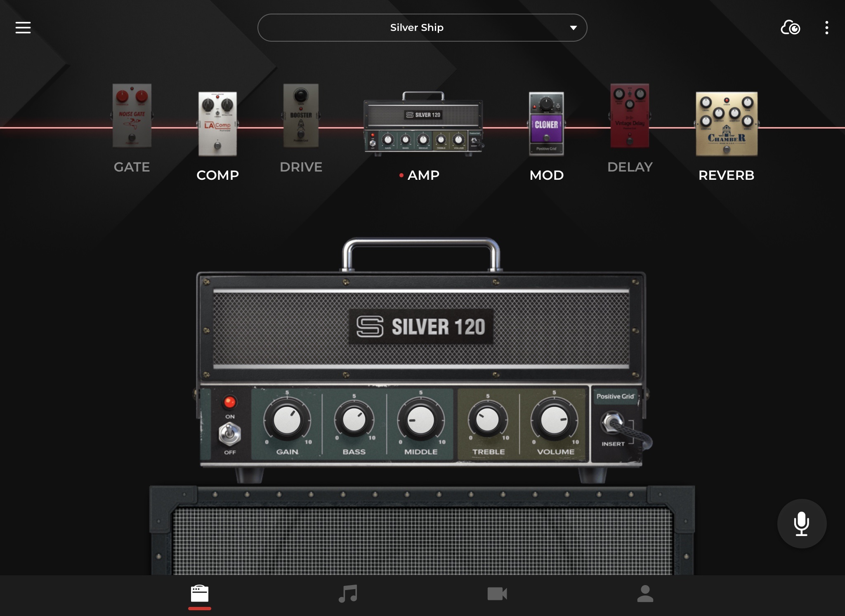The width and height of the screenshot is (845, 616).
Task: Switch to the amp gear tab
Action: [200, 594]
